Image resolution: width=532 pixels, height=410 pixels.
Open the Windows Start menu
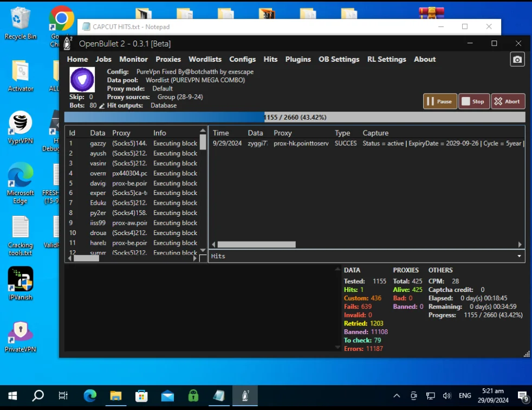(12, 396)
